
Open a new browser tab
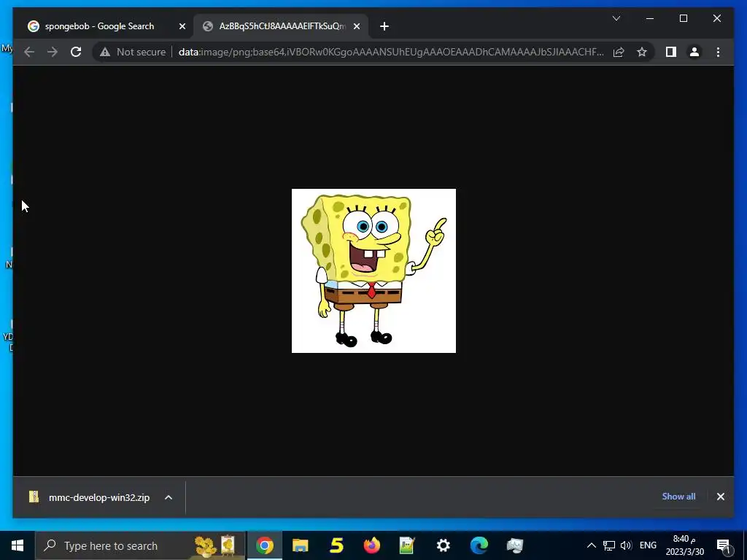pos(384,26)
